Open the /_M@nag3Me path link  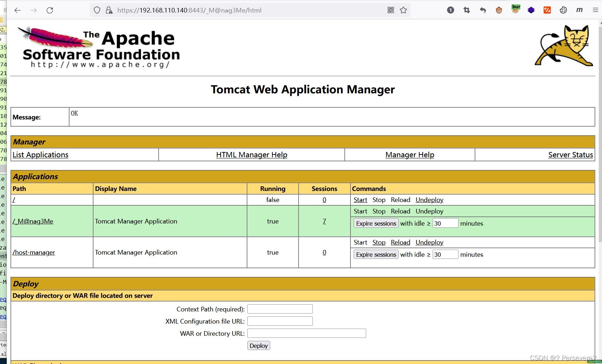coord(33,221)
